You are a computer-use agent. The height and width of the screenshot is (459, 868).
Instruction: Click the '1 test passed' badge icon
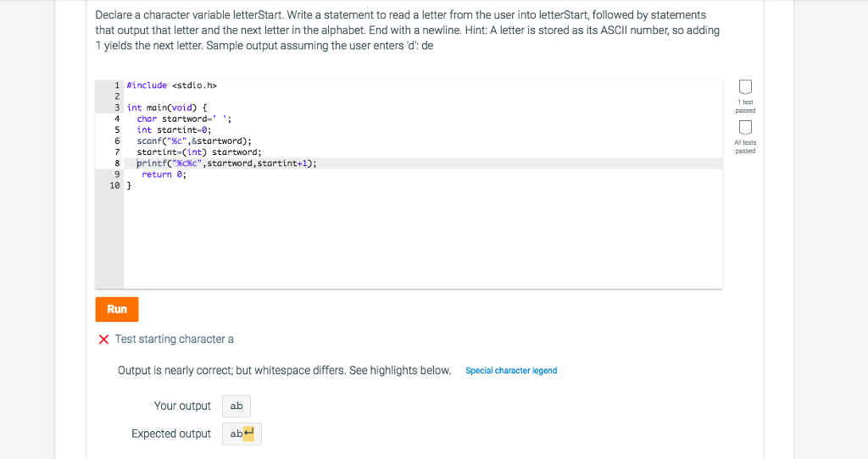[745, 87]
